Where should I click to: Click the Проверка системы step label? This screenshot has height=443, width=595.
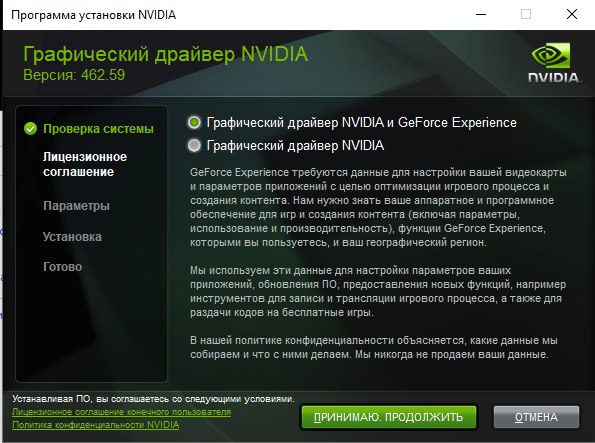pos(98,129)
